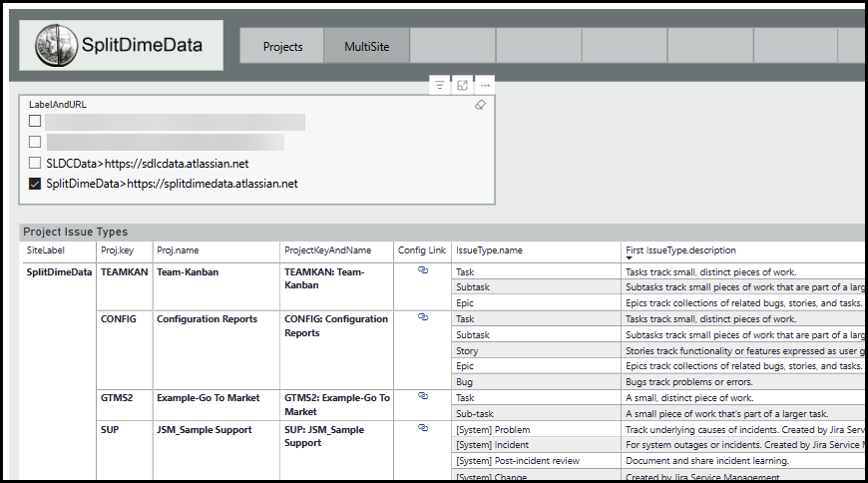Viewport: 868px width, 483px height.
Task: Sort by ProjectKeyAndName column header
Action: pyautogui.click(x=327, y=250)
